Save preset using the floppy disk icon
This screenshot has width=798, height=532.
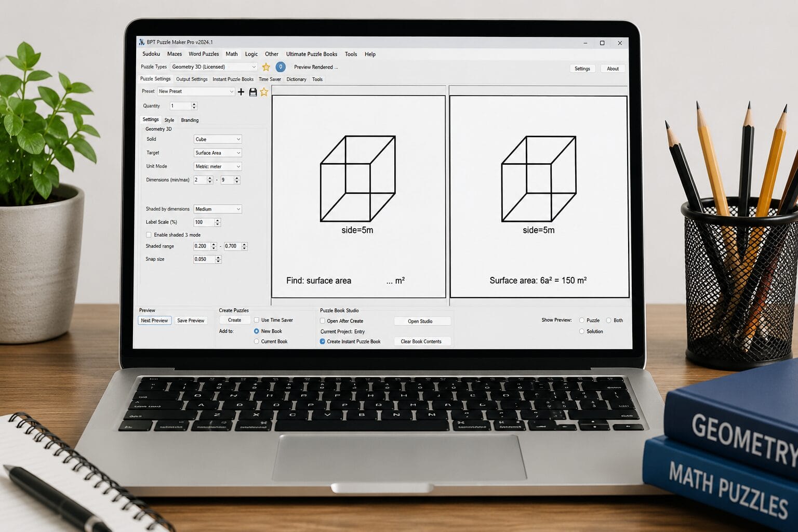pyautogui.click(x=253, y=92)
